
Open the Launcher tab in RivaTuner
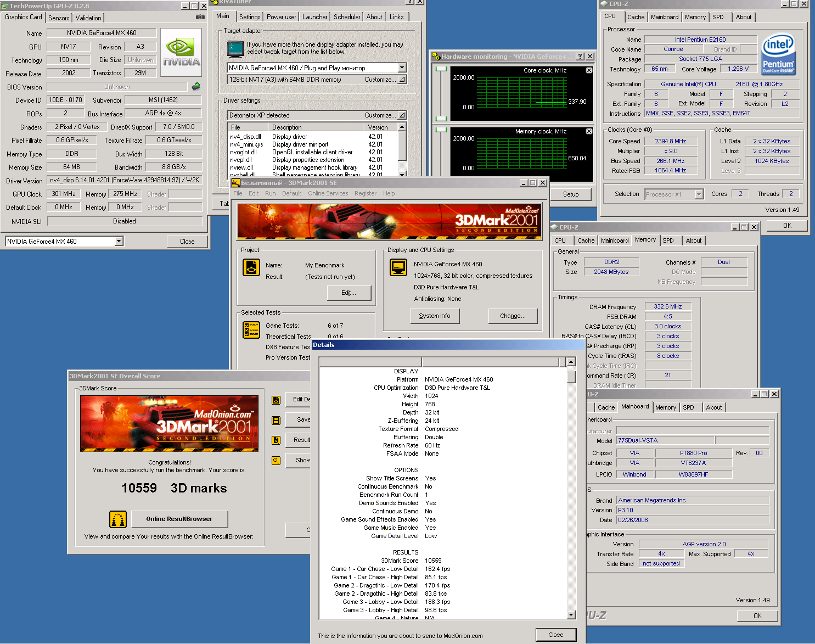[315, 17]
